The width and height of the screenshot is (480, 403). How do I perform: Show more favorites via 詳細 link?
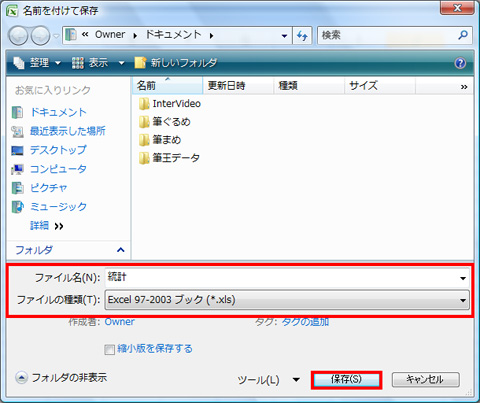(x=47, y=226)
